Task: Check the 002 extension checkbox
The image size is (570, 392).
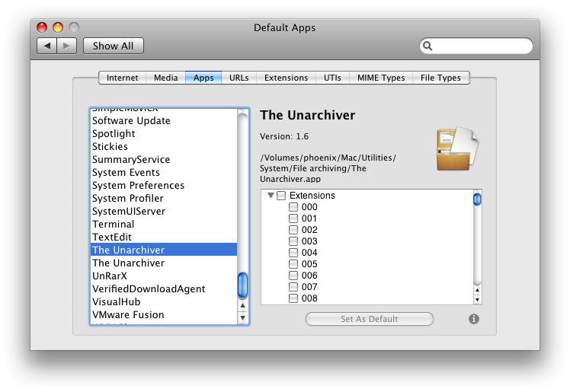Action: 293,230
